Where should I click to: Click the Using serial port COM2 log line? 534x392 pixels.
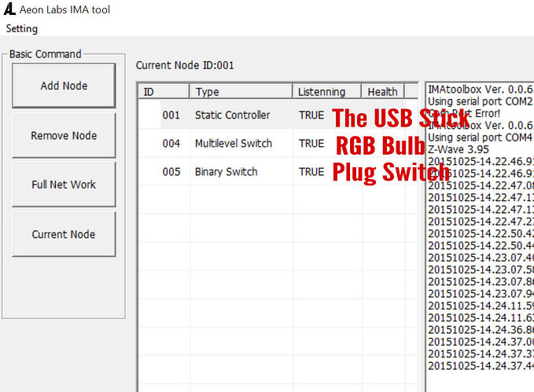[481, 101]
